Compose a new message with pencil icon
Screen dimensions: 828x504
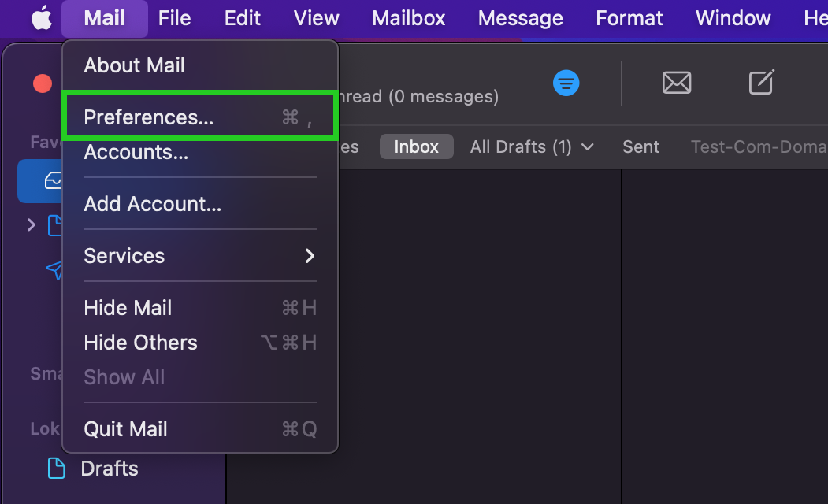pos(761,83)
